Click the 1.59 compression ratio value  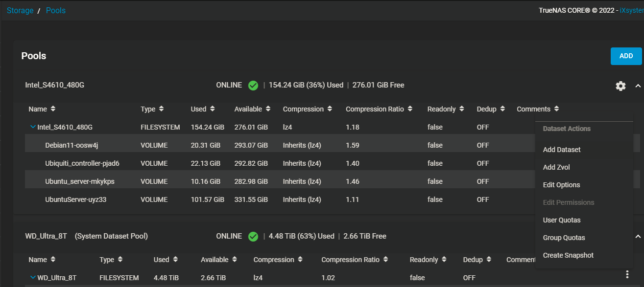point(353,145)
